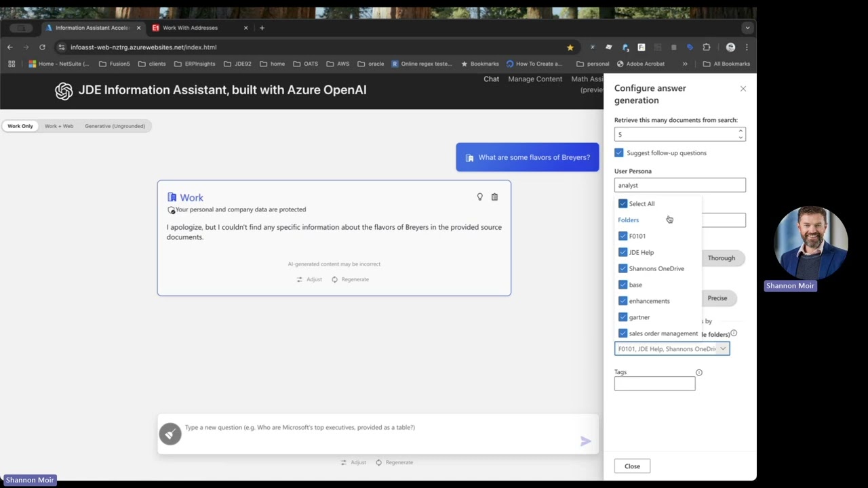Viewport: 868px width, 488px height.
Task: Click the thought process lightbulb icon
Action: pyautogui.click(x=480, y=197)
